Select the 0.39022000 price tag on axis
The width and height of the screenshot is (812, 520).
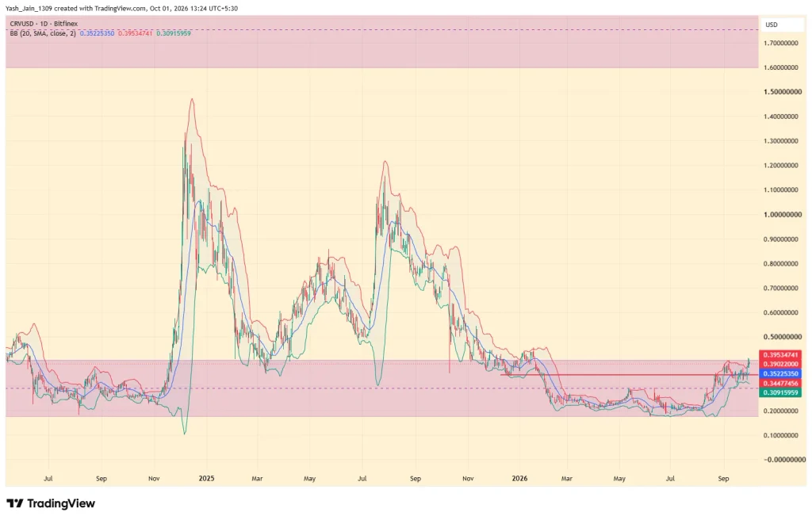click(780, 364)
